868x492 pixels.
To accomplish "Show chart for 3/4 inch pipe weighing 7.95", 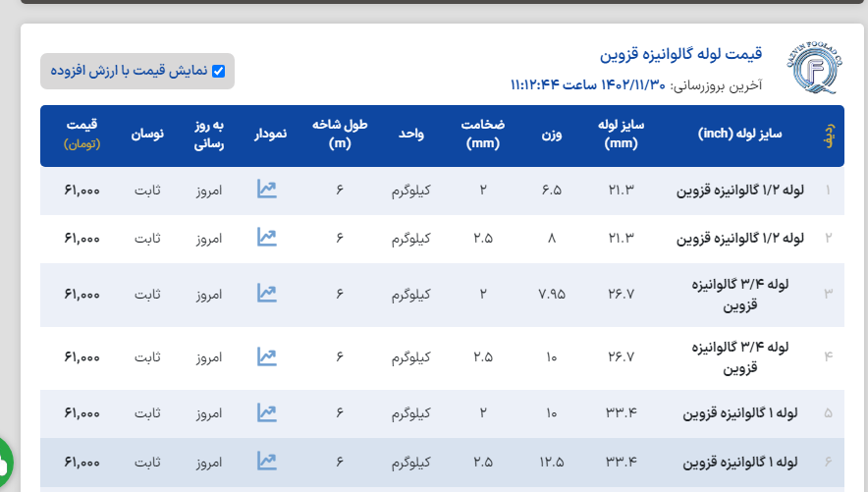I will [266, 294].
